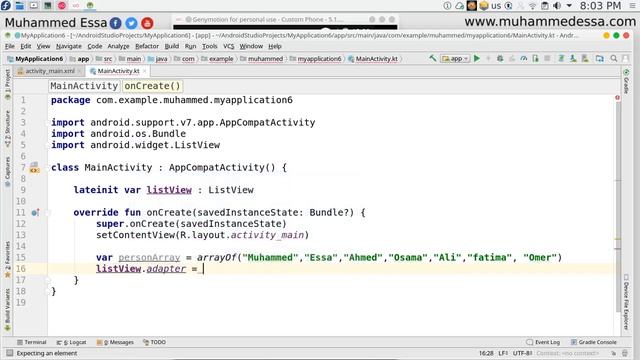This screenshot has width=640, height=360.
Task: Click the fold marker on the import line 3
Action: [x=47, y=122]
